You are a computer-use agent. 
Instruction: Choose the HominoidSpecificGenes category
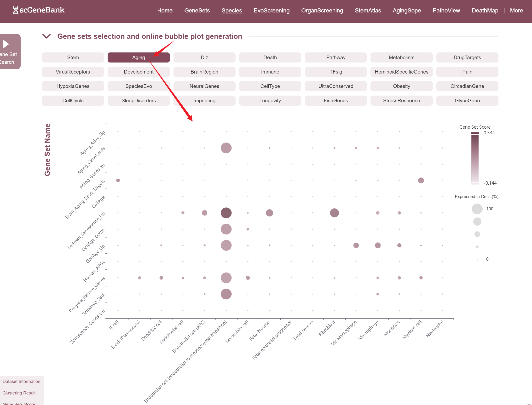pyautogui.click(x=401, y=72)
